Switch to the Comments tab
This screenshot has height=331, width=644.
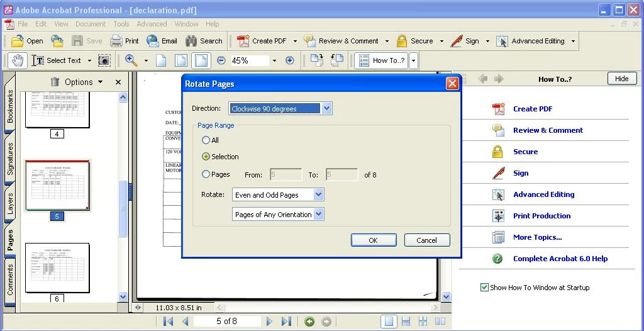tap(10, 279)
